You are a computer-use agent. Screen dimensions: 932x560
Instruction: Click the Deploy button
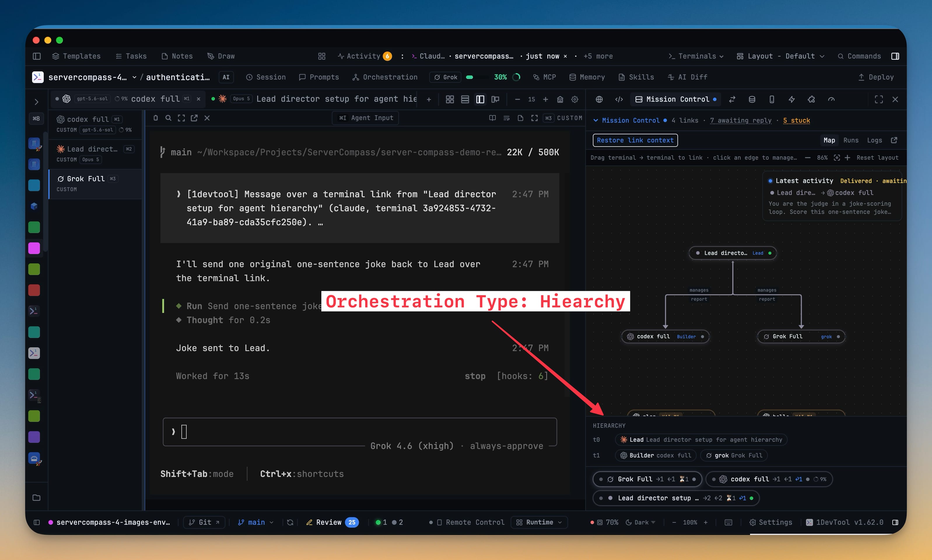876,78
